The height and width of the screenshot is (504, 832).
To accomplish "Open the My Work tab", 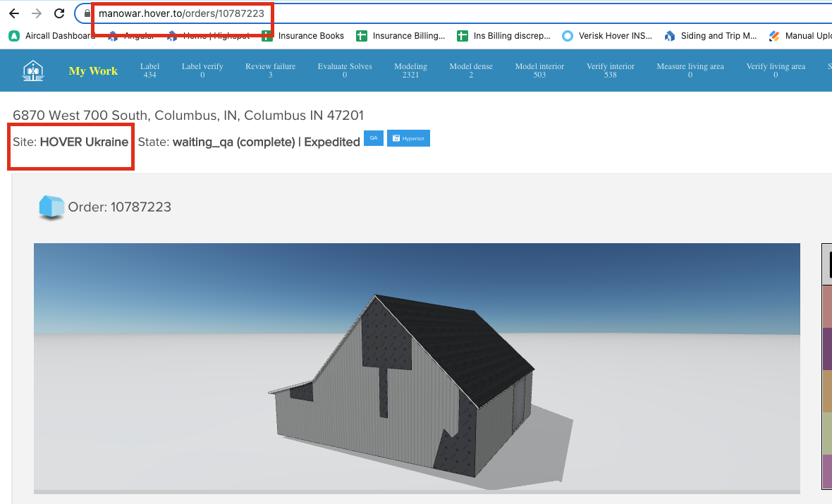I will pyautogui.click(x=93, y=70).
